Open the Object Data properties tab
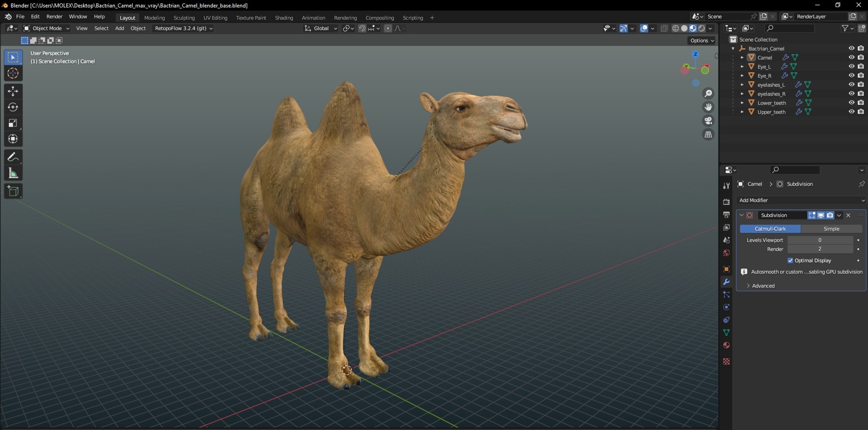Screen dimensions: 868x430 tap(726, 332)
